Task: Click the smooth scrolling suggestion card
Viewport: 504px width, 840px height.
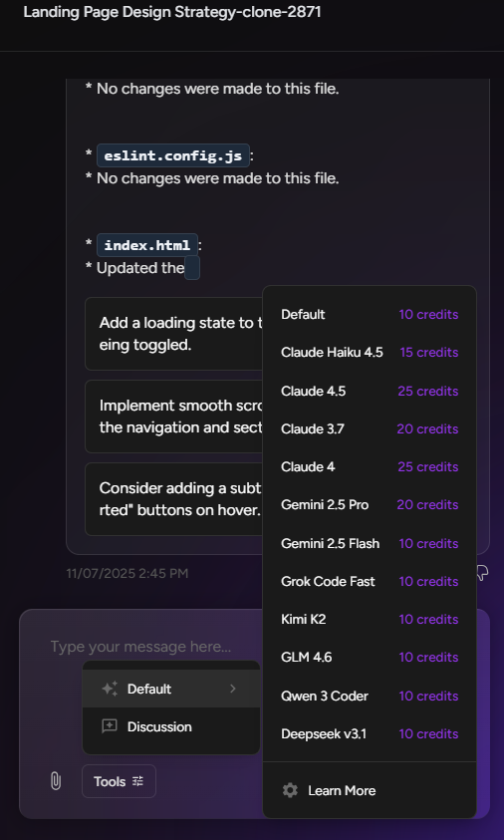Action: pos(173,417)
